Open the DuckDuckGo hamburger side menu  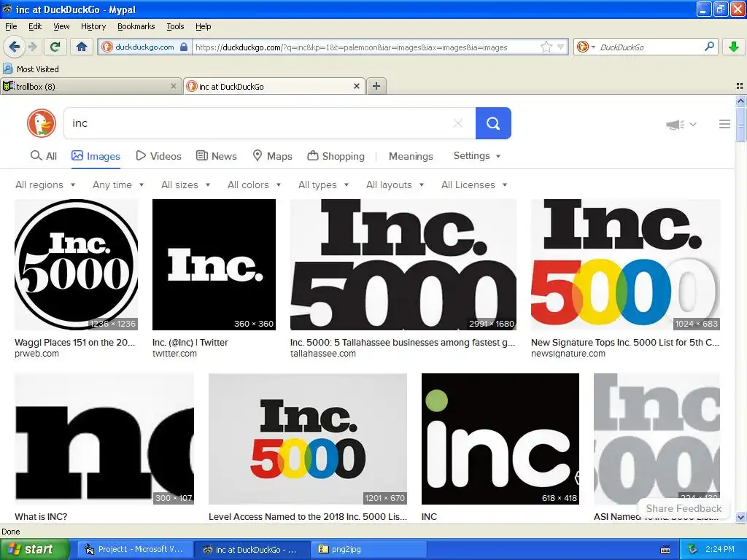(724, 124)
